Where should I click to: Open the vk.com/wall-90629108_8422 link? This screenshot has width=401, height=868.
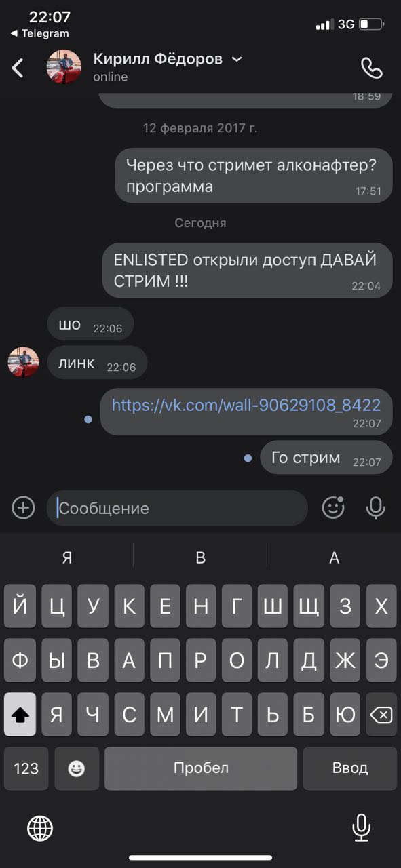pos(246,405)
